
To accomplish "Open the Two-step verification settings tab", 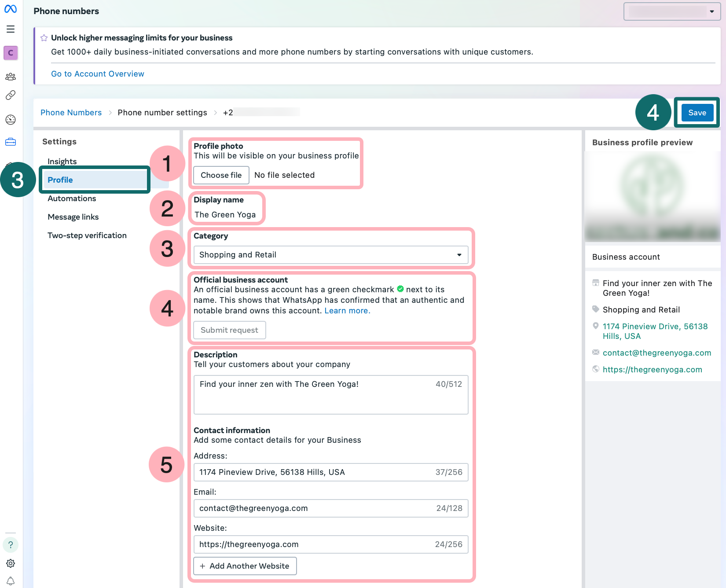I will pyautogui.click(x=87, y=235).
